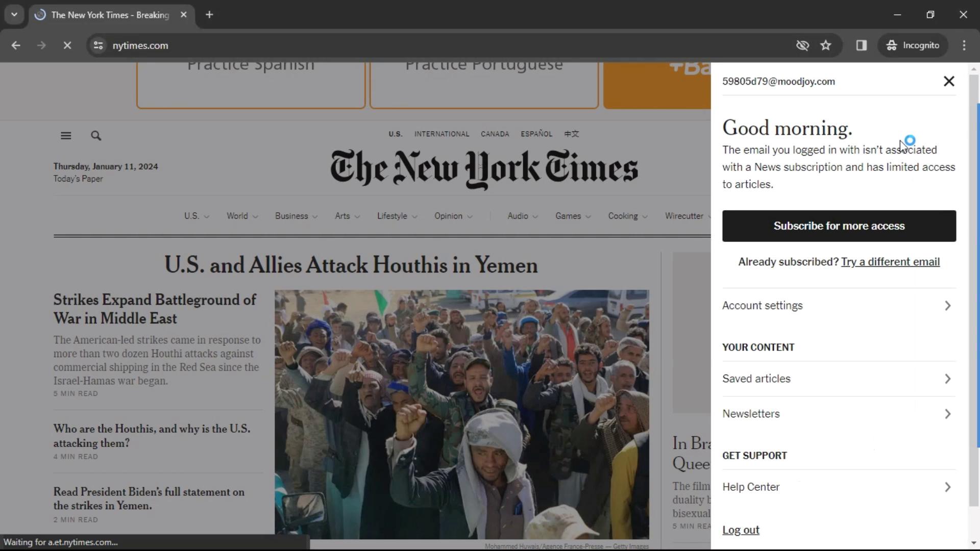Screen dimensions: 980x551
Task: Click the Incognito mode icon in toolbar
Action: (x=892, y=45)
